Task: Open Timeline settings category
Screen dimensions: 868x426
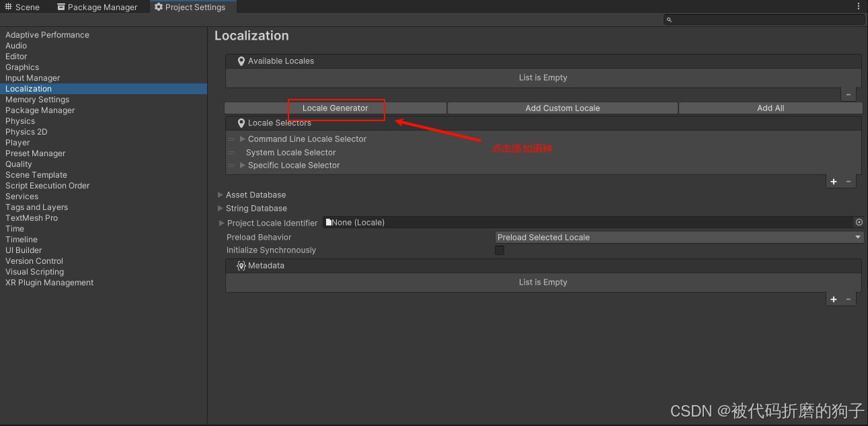Action: click(22, 240)
